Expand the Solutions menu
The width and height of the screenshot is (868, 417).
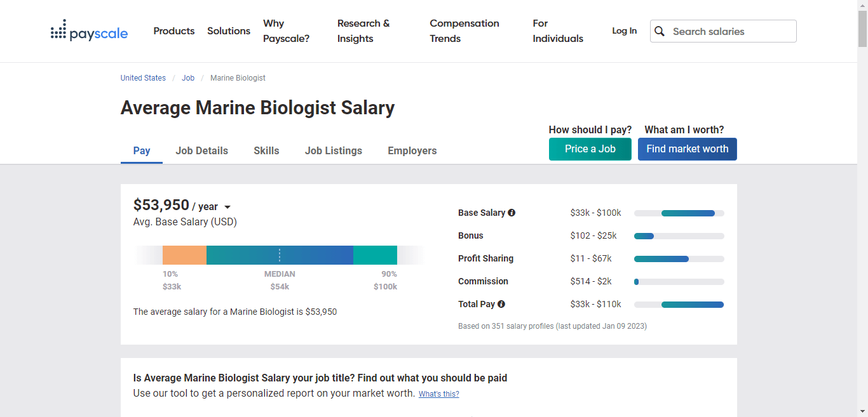[228, 30]
